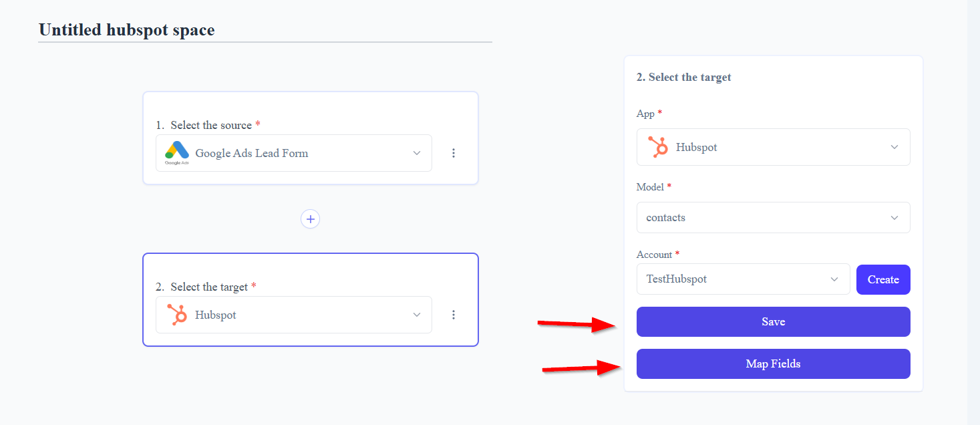Expand the Account dropdown showing TestHubspot

coord(743,279)
